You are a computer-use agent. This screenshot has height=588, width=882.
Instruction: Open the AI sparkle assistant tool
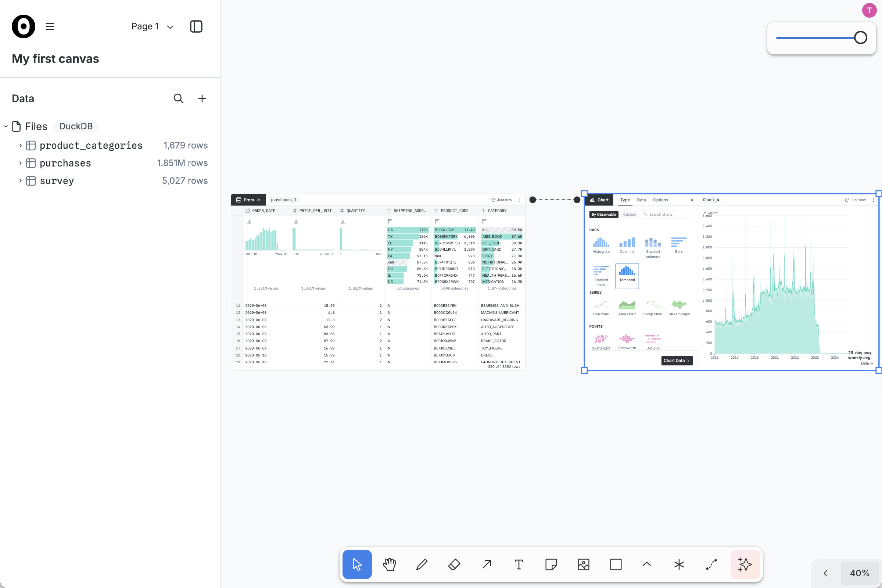click(745, 564)
